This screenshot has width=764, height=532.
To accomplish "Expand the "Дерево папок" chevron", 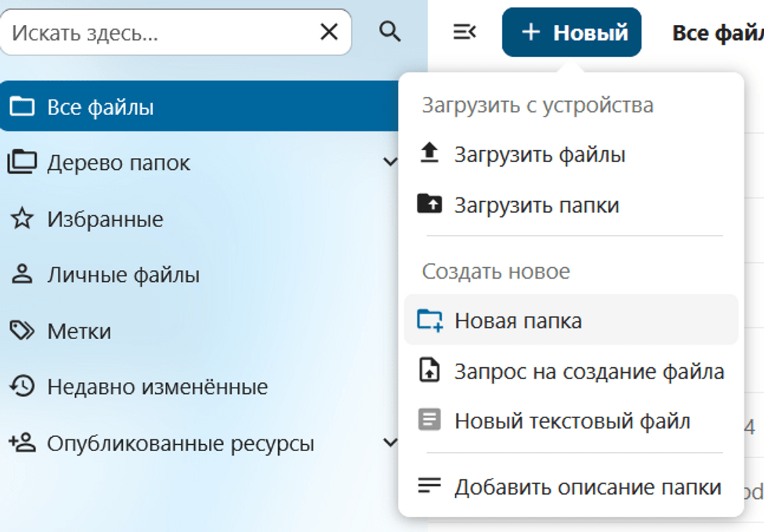I will click(x=390, y=162).
